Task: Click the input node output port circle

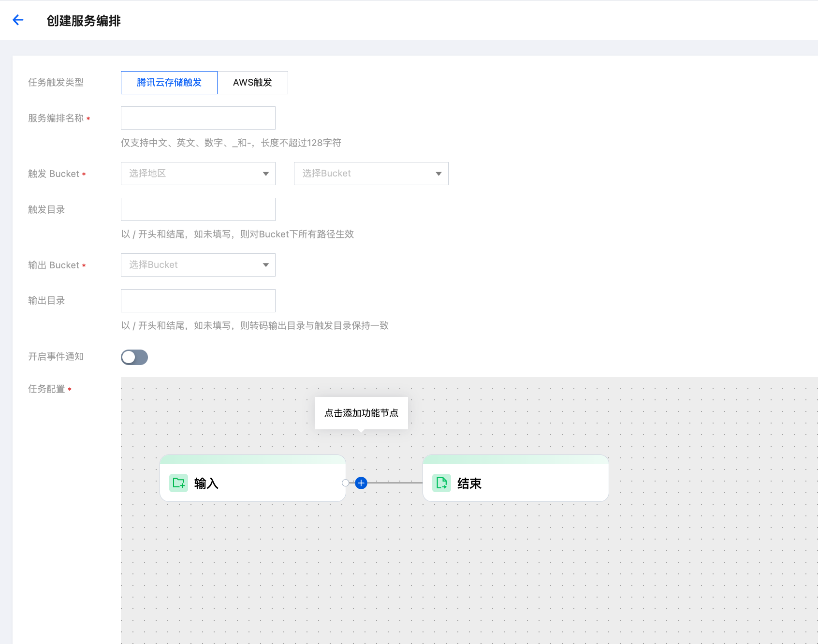Action: coord(345,483)
